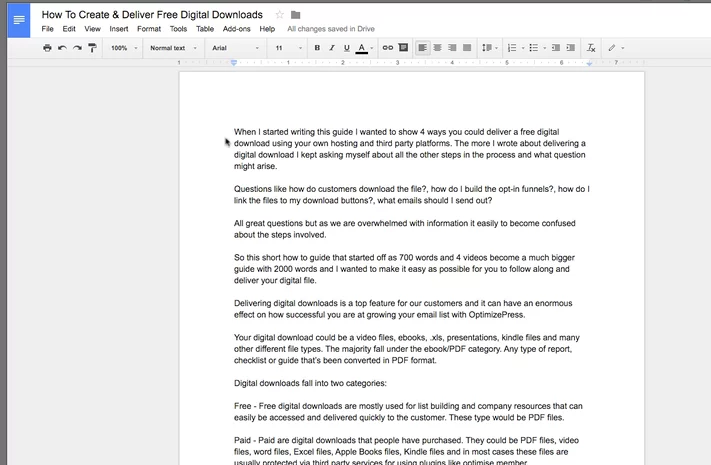Click 'All changes saved in Drive' status
711x465 pixels.
point(331,29)
